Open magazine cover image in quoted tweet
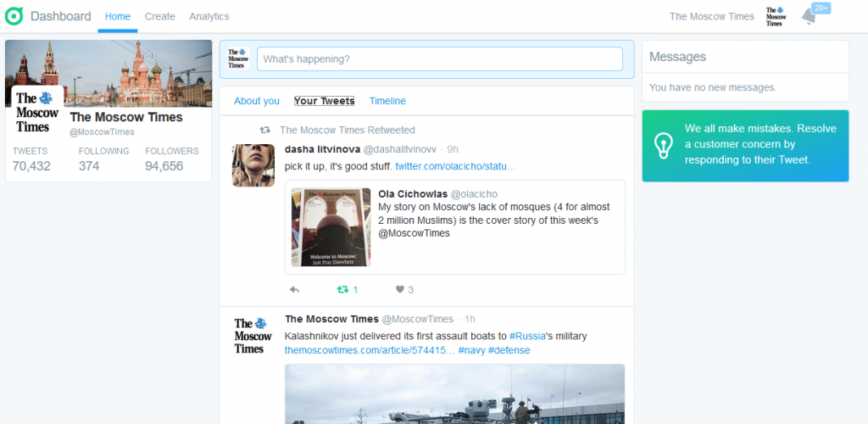868x424 pixels. click(x=331, y=227)
